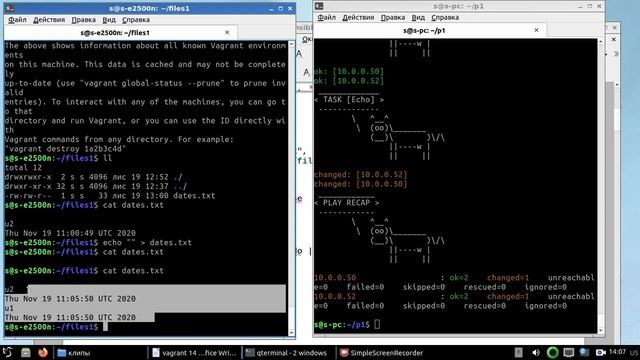
Task: Click 'changed: [10.0.0.50]' line
Action: click(x=361, y=184)
